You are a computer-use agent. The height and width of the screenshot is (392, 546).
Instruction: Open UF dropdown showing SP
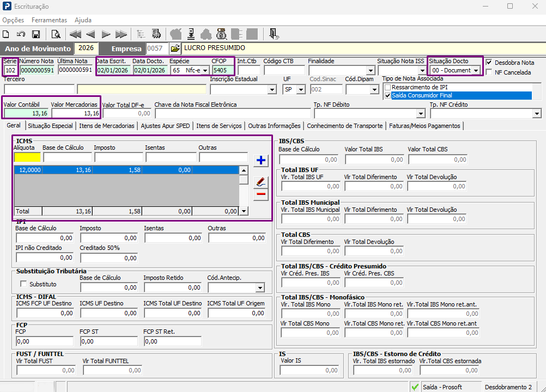point(301,90)
